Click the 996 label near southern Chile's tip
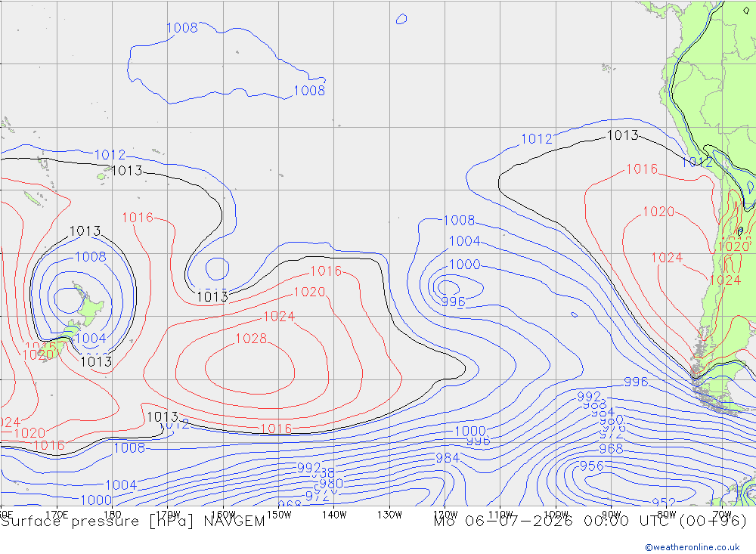Viewport: 756px width, 554px height. click(636, 382)
